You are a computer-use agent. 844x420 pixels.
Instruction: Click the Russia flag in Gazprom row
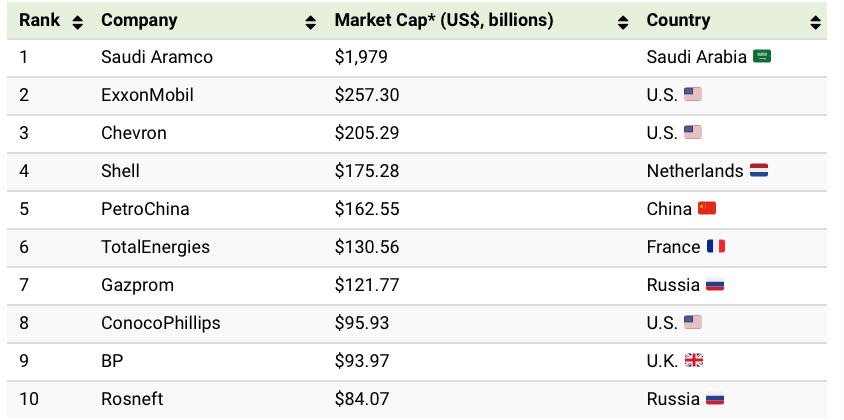click(x=714, y=285)
